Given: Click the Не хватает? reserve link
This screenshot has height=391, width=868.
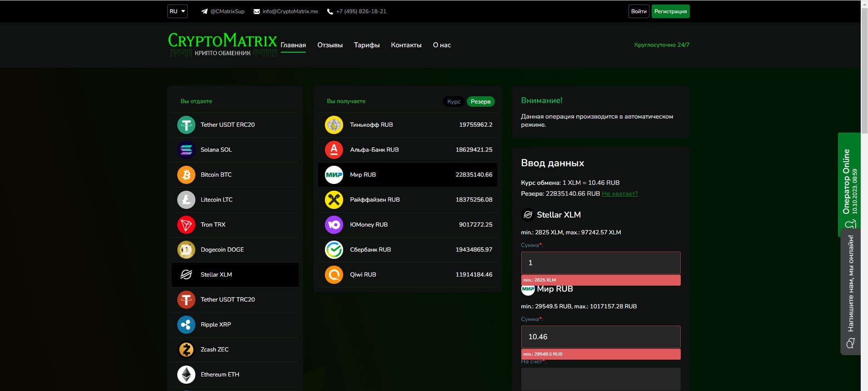Looking at the screenshot, I should (620, 193).
